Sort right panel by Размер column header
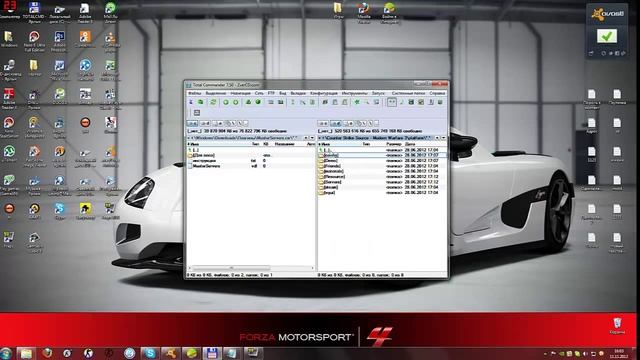The width and height of the screenshot is (640, 360). point(394,144)
